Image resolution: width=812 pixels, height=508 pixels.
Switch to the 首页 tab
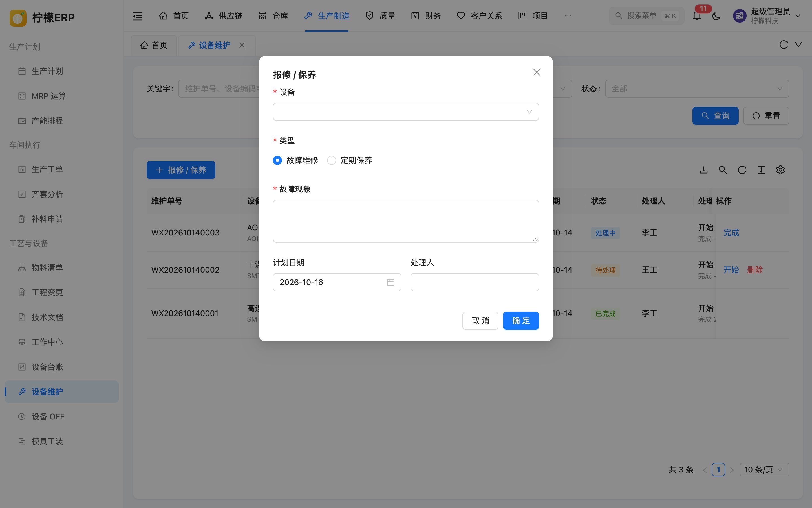pyautogui.click(x=154, y=45)
